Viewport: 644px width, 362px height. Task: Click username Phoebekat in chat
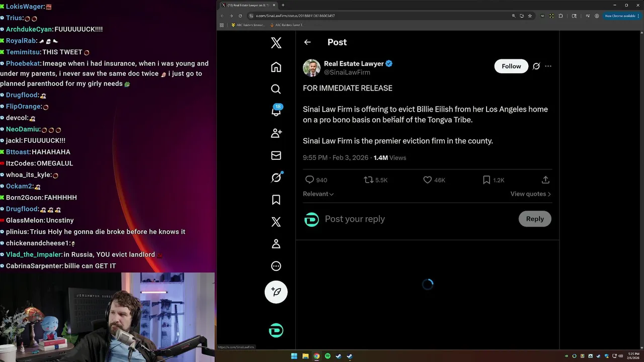tap(23, 64)
